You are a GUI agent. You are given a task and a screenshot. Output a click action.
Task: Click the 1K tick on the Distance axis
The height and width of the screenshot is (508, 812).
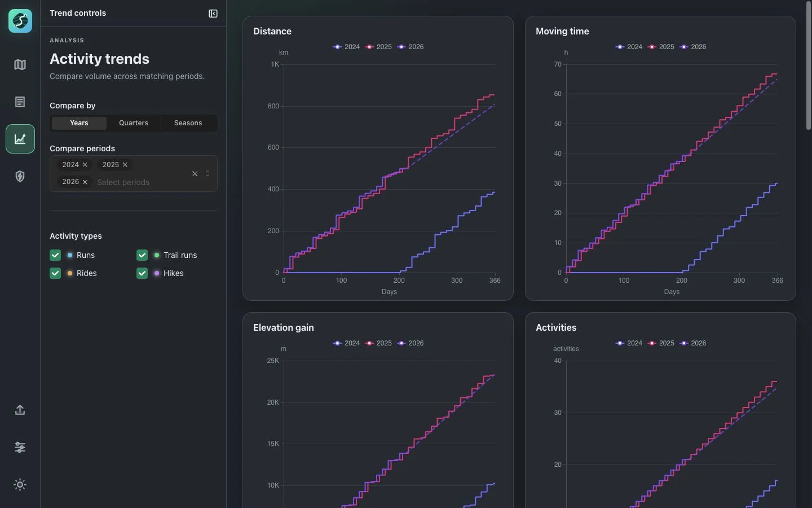pyautogui.click(x=275, y=64)
